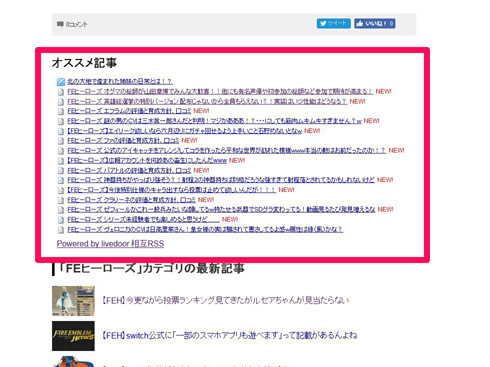The image size is (490, 367).
Task: Click the page icon beside the ゼフィール article
Action: (61, 210)
